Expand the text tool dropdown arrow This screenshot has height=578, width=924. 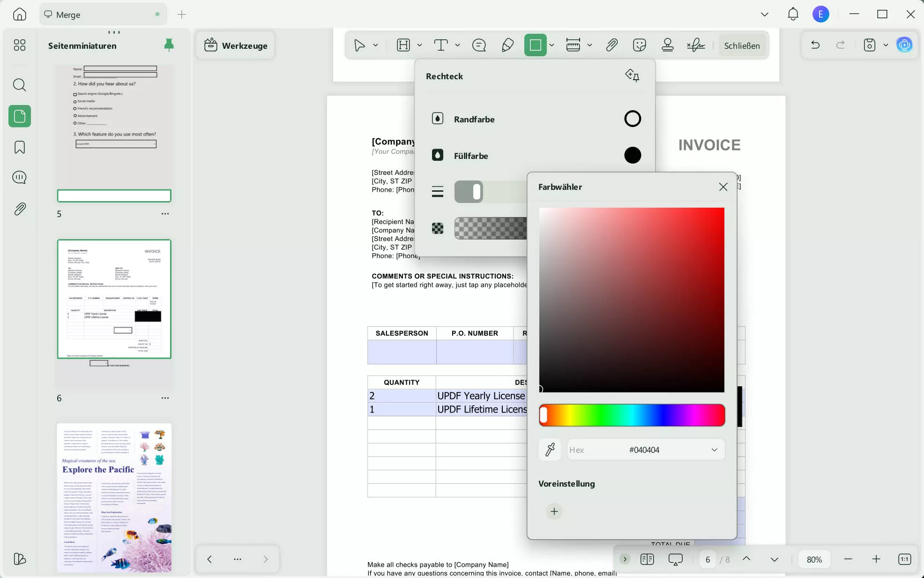click(x=457, y=45)
